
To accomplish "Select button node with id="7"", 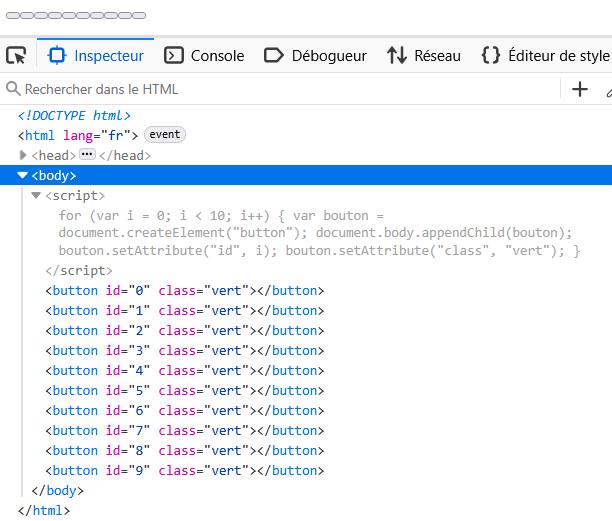I will pos(185,430).
